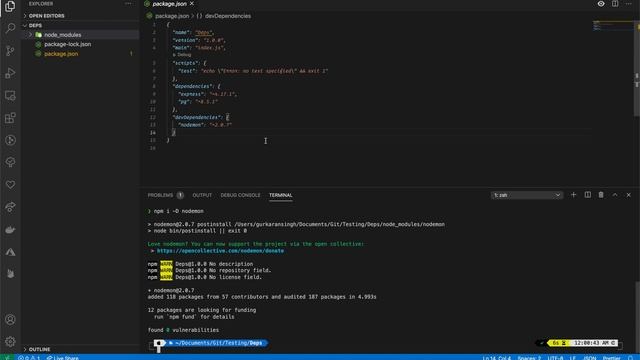This screenshot has width=640, height=360.
Task: Create a new terminal with plus icon
Action: [573, 195]
